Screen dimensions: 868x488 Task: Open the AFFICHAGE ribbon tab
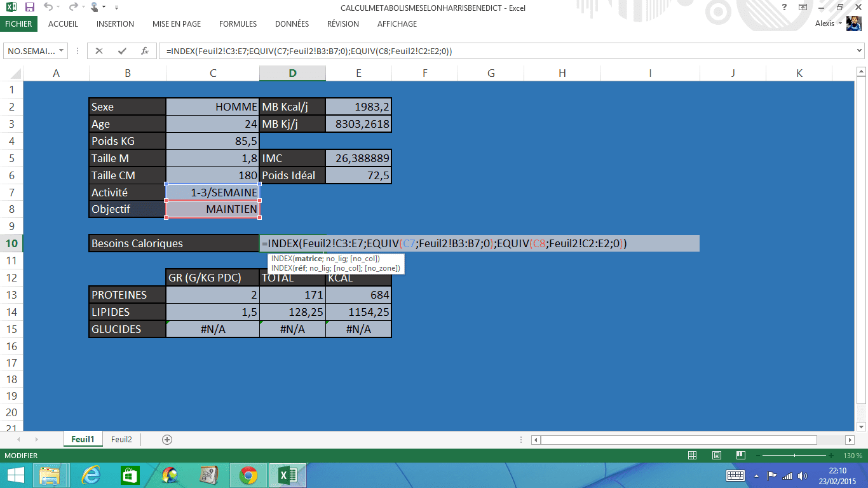point(397,24)
